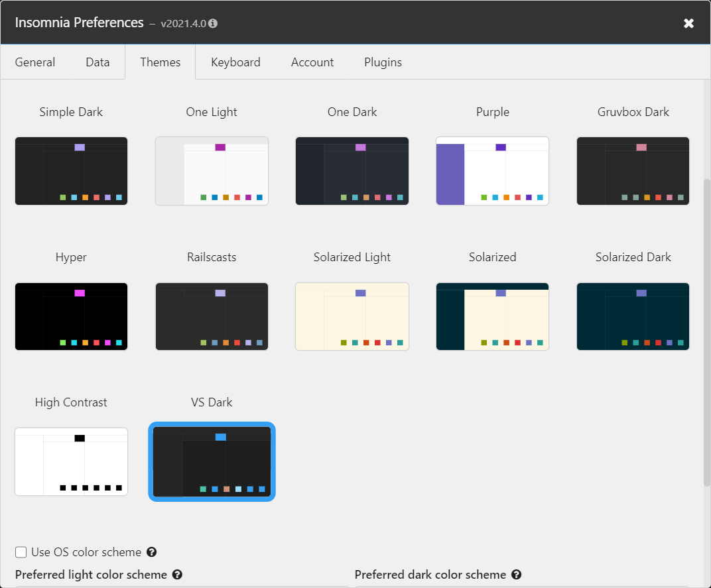
Task: Click the VS Dark theme name label
Action: [x=212, y=402]
